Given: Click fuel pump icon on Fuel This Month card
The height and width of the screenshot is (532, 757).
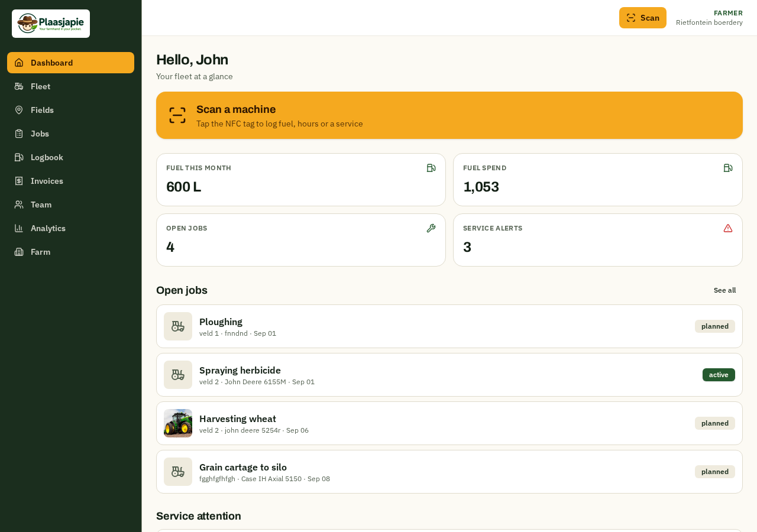Looking at the screenshot, I should click(x=431, y=168).
